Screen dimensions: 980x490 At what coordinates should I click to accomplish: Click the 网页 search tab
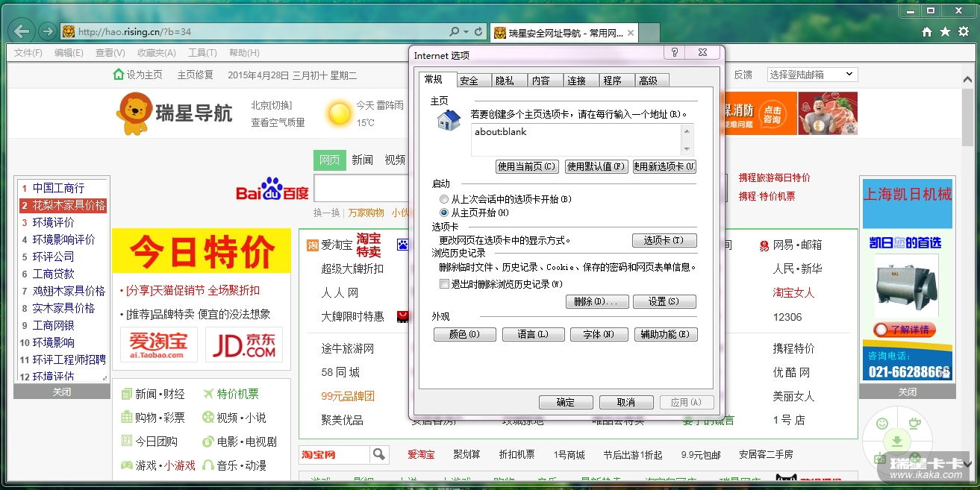tap(330, 160)
